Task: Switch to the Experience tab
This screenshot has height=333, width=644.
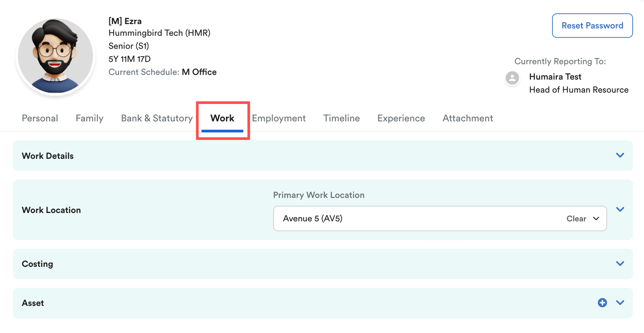Action: pyautogui.click(x=401, y=118)
